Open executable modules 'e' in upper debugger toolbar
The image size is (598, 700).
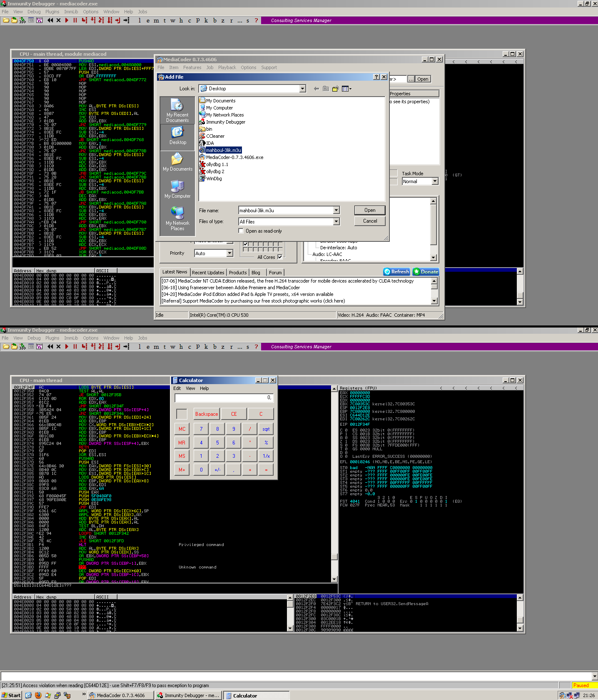(x=148, y=20)
